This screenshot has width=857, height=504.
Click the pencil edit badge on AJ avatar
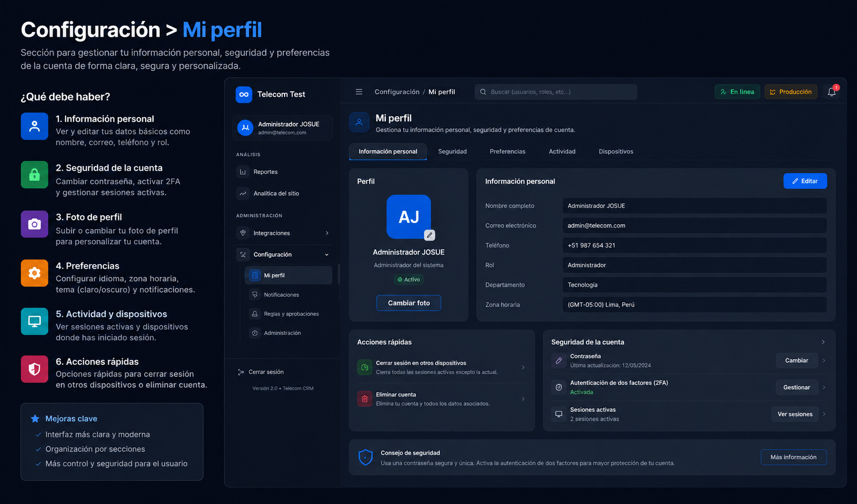click(x=429, y=235)
